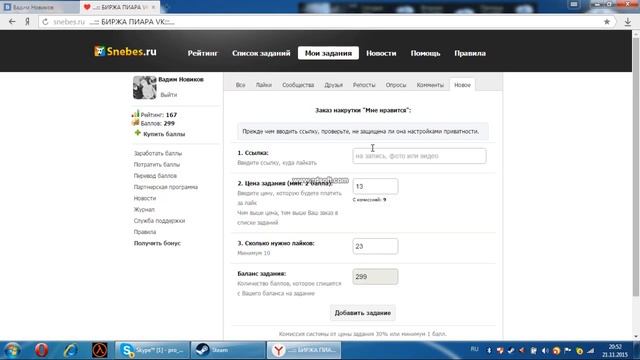Open Потратить баллы sidebar link

tap(157, 164)
